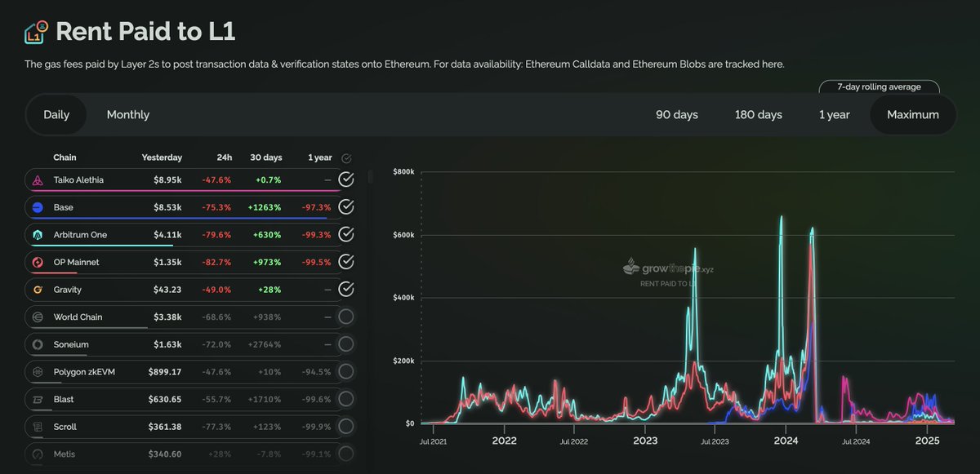
Task: Deselect Gravity checkmark toggle
Action: tap(346, 290)
